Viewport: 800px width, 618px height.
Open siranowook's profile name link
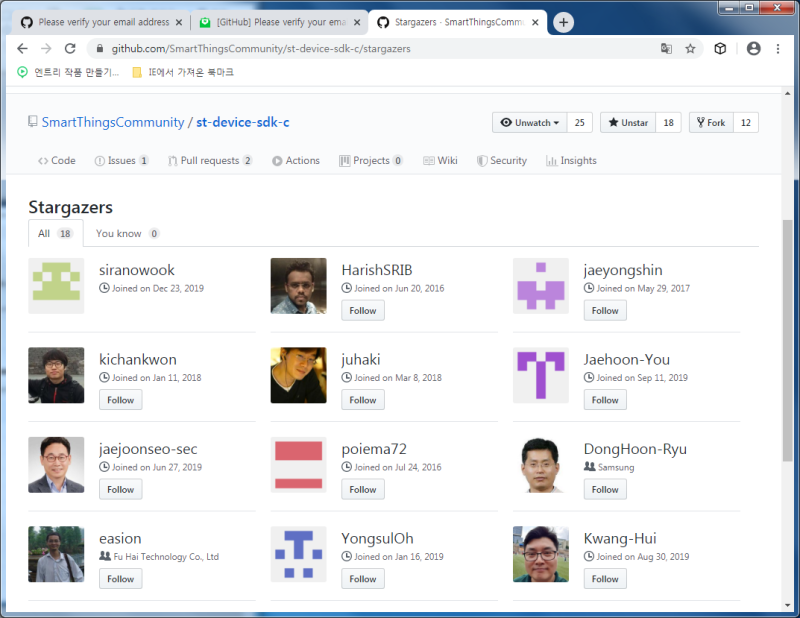[137, 270]
